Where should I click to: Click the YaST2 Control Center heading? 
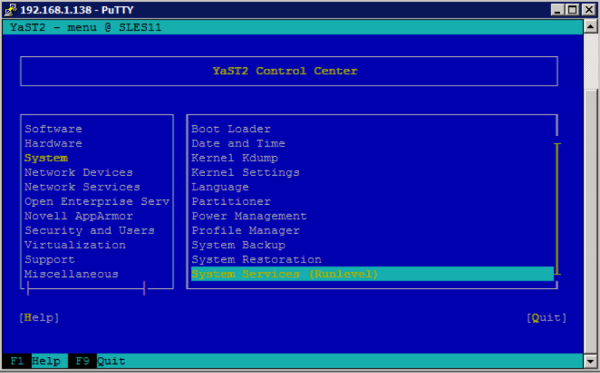pos(285,71)
